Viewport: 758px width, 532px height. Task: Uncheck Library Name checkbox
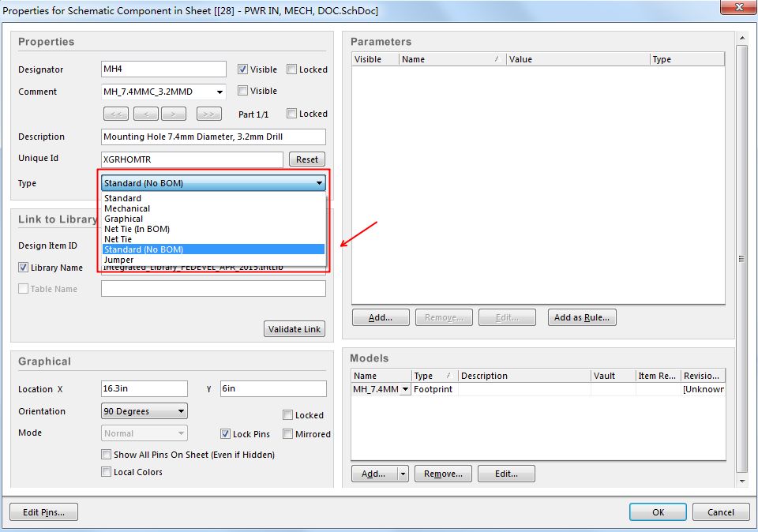(x=23, y=267)
